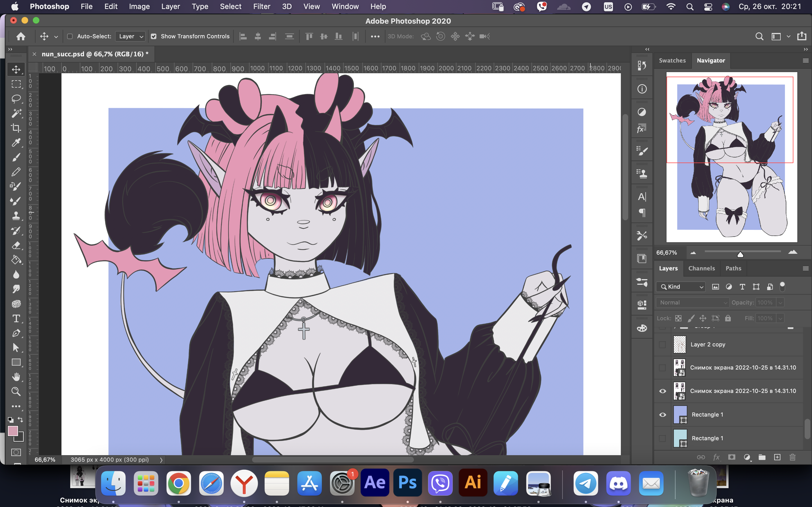
Task: Open the Filter menu
Action: coord(261,6)
